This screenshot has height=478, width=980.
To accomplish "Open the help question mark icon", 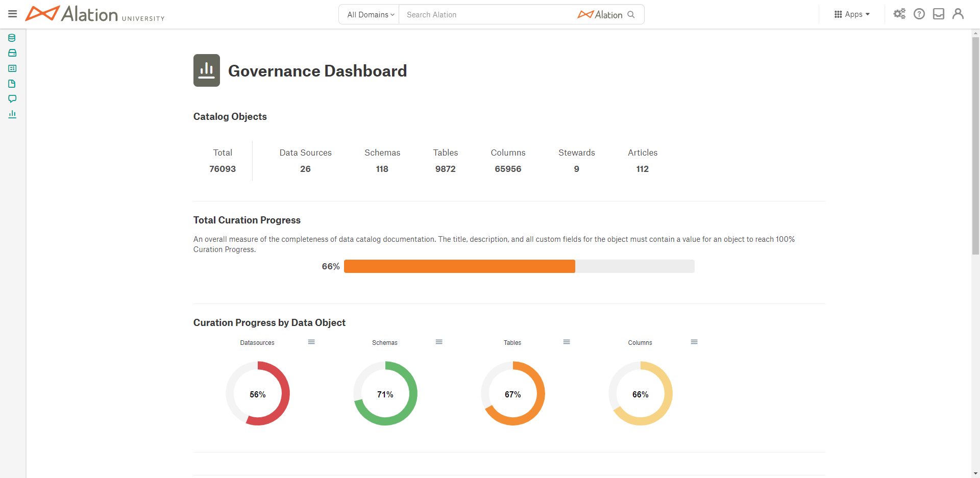I will tap(919, 14).
